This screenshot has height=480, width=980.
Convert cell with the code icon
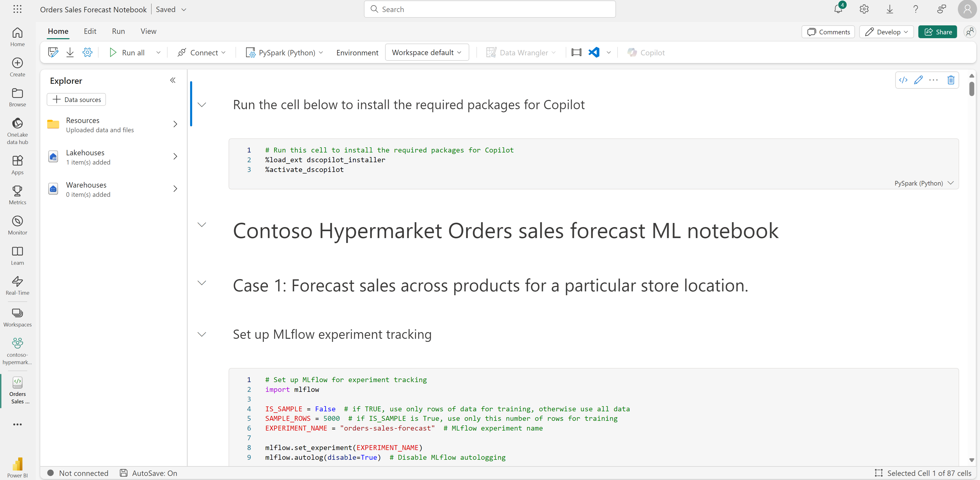point(903,80)
